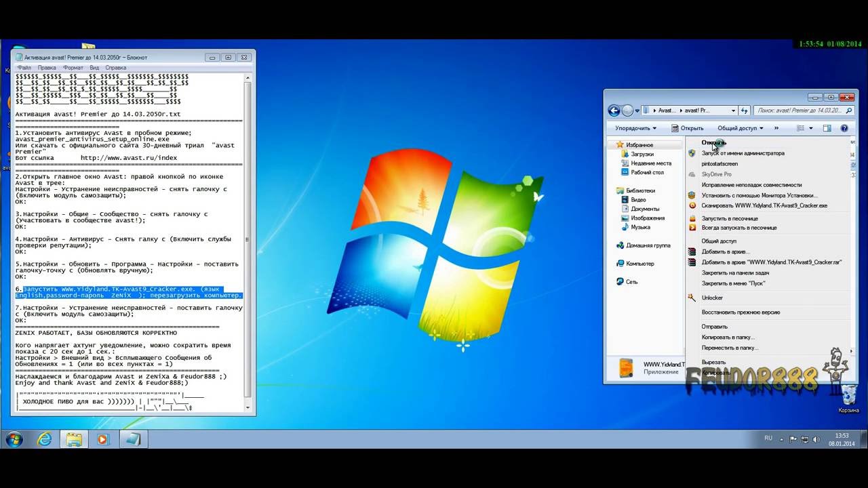This screenshot has height=488, width=868.
Task: Toggle the Explorer preview pane icon
Action: click(827, 128)
